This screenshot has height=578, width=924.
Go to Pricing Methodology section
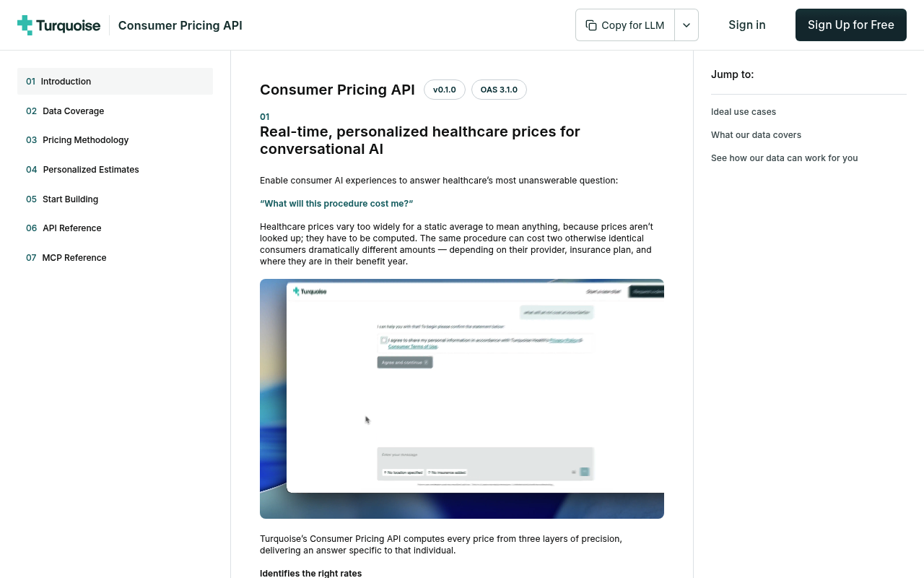[x=115, y=140]
